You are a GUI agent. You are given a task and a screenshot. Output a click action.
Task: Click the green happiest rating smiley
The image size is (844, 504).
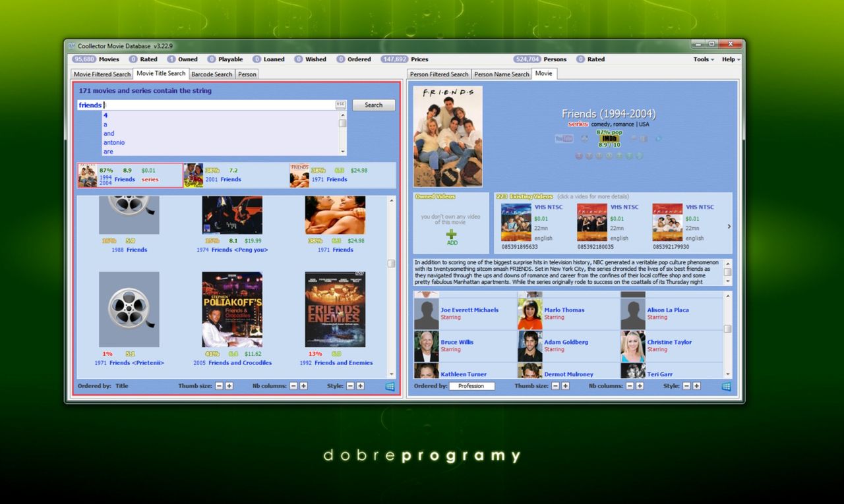639,156
